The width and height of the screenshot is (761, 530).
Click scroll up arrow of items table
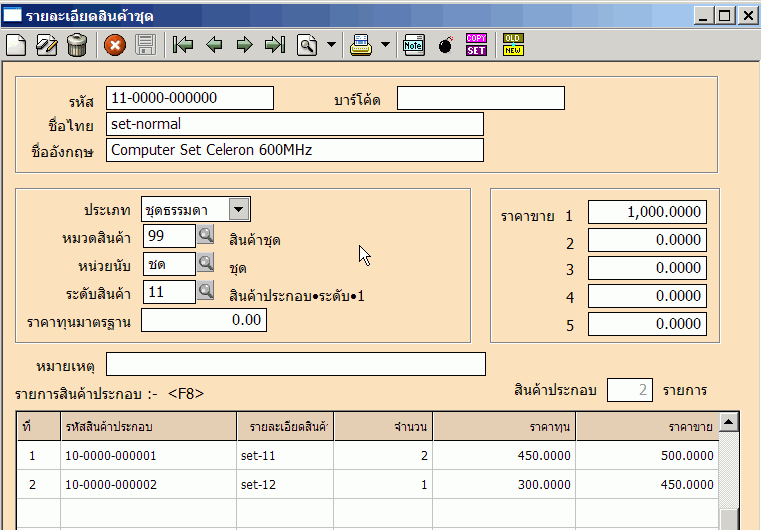click(729, 422)
